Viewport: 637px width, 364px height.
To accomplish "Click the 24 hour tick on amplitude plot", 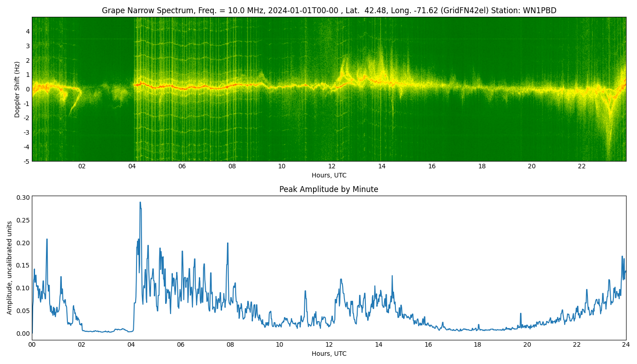I will pos(626,344).
